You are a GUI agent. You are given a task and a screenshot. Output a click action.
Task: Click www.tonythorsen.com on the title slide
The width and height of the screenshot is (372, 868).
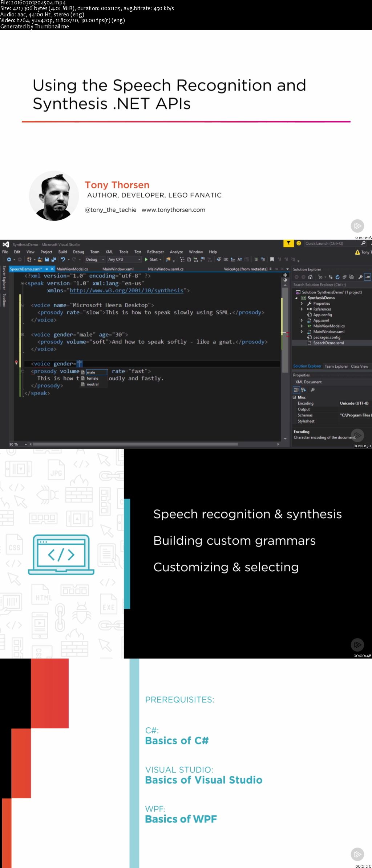(173, 210)
